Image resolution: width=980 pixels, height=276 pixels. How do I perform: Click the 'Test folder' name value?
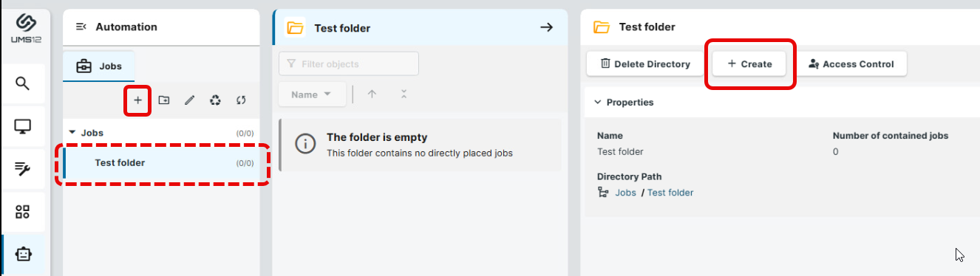point(620,151)
